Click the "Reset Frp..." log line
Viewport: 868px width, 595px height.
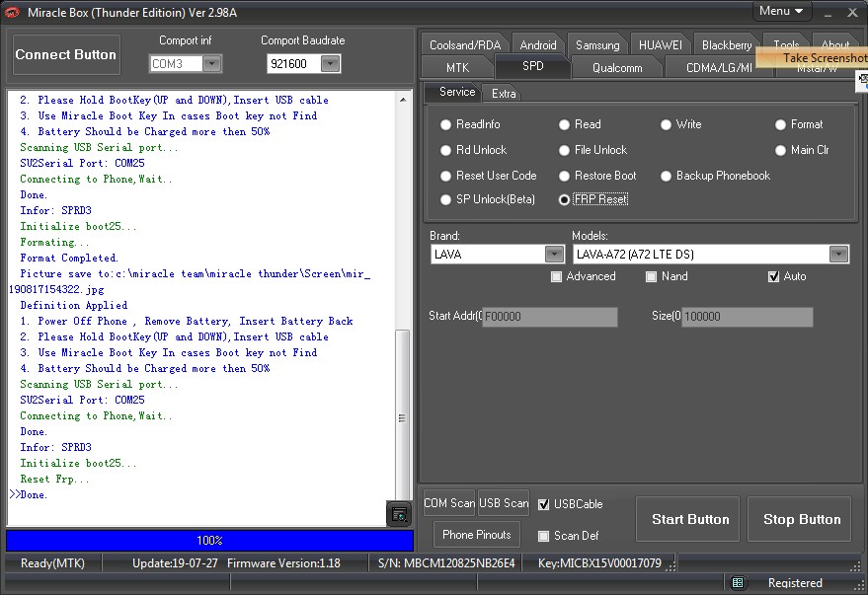pyautogui.click(x=54, y=479)
